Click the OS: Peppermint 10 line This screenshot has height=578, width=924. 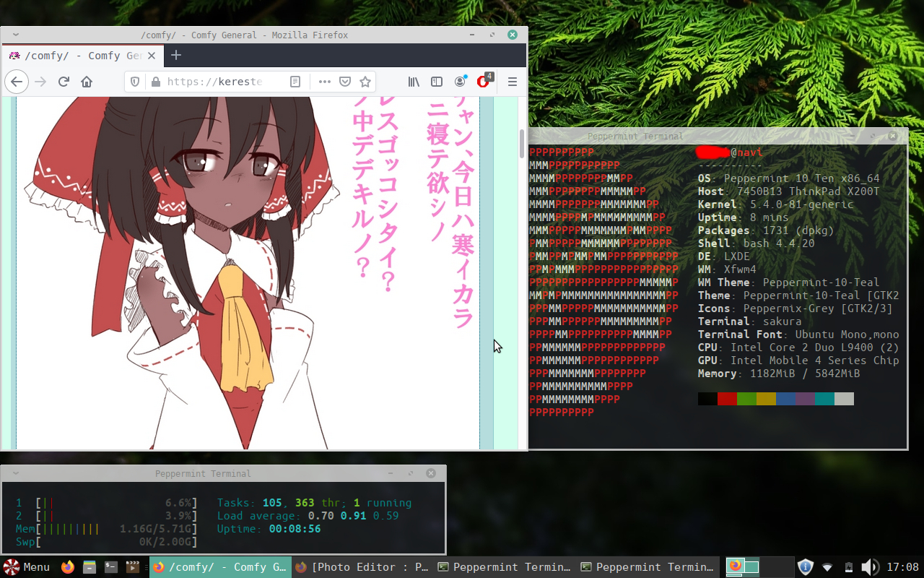(789, 178)
